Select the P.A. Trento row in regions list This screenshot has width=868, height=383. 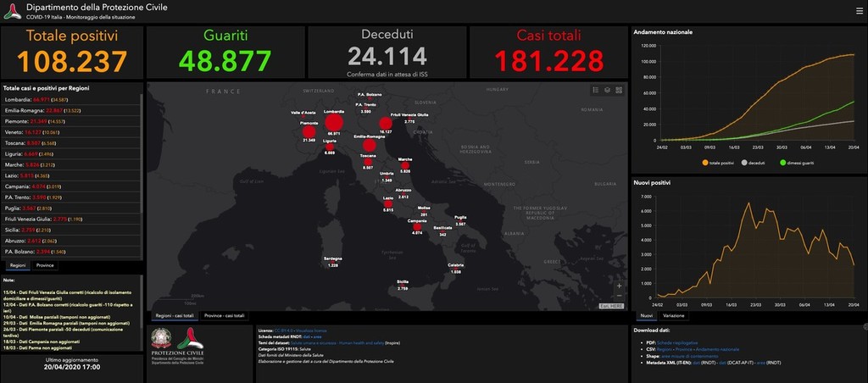(71, 197)
